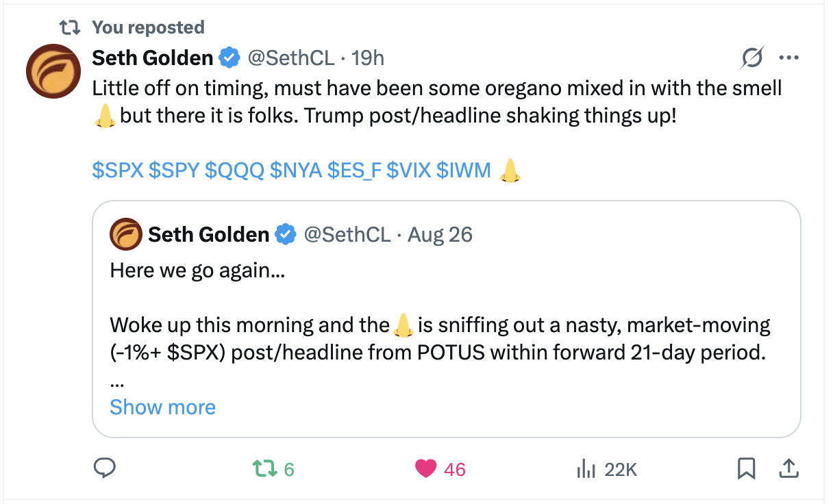This screenshot has width=833, height=504.
Task: Click the $VIX cashtag link
Action: click(x=408, y=170)
